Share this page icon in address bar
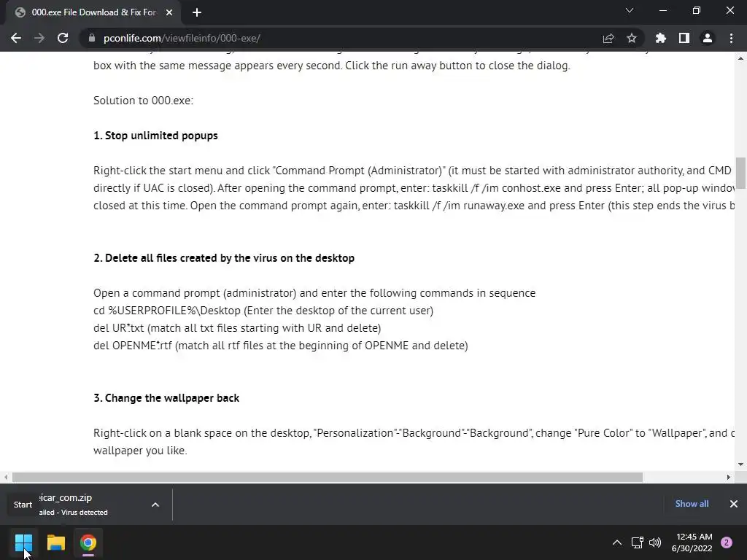The width and height of the screenshot is (747, 560). point(608,38)
